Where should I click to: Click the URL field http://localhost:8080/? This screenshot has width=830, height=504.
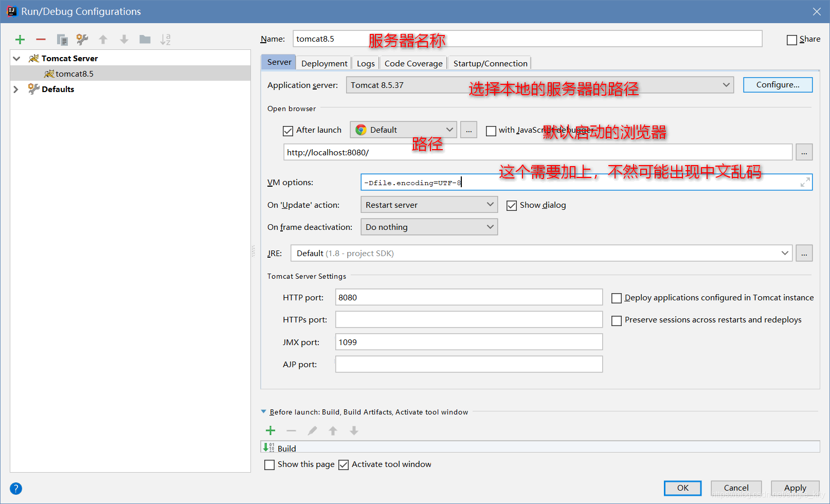538,152
